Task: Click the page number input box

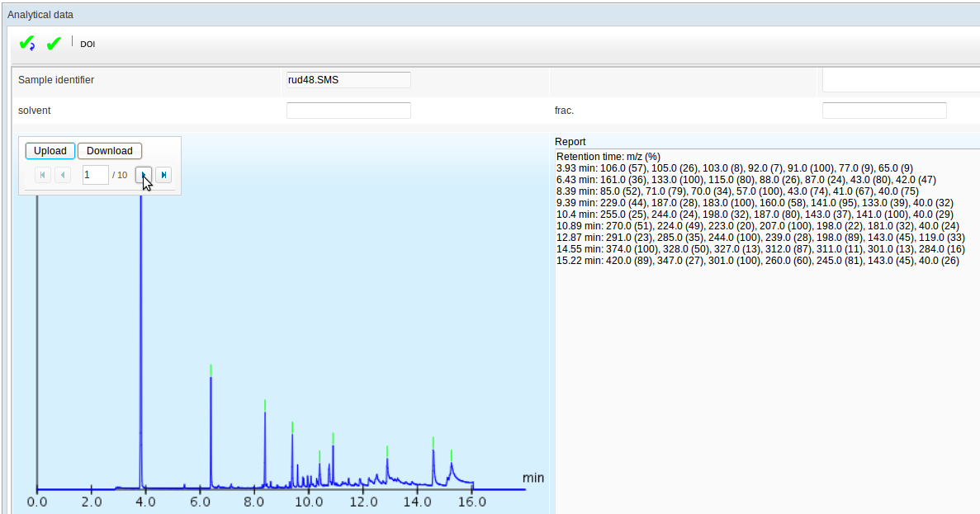Action: [95, 174]
